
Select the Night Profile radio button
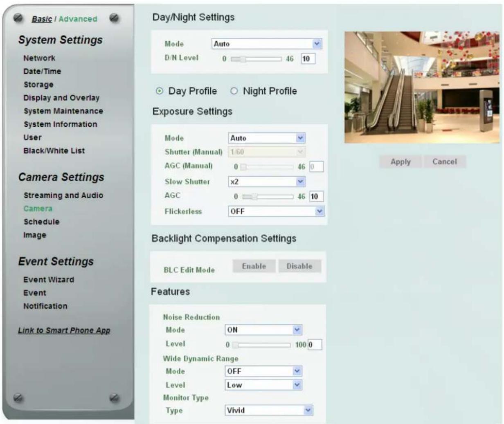tap(234, 91)
